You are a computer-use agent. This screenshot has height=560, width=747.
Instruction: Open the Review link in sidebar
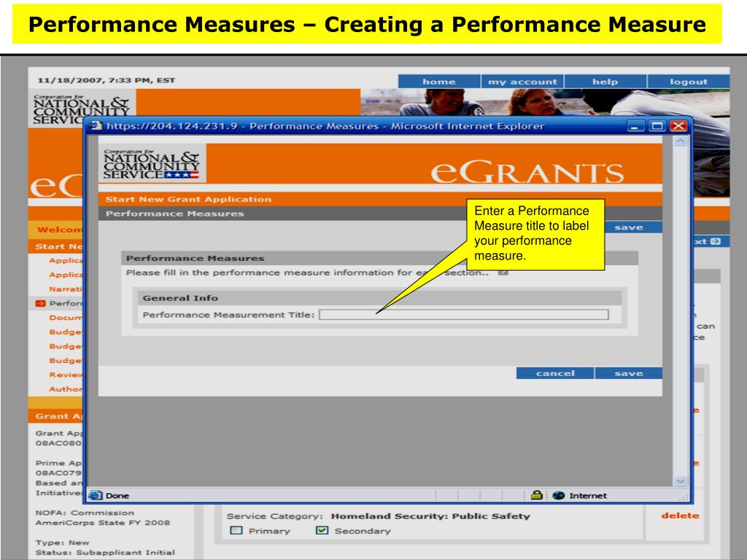[66, 375]
